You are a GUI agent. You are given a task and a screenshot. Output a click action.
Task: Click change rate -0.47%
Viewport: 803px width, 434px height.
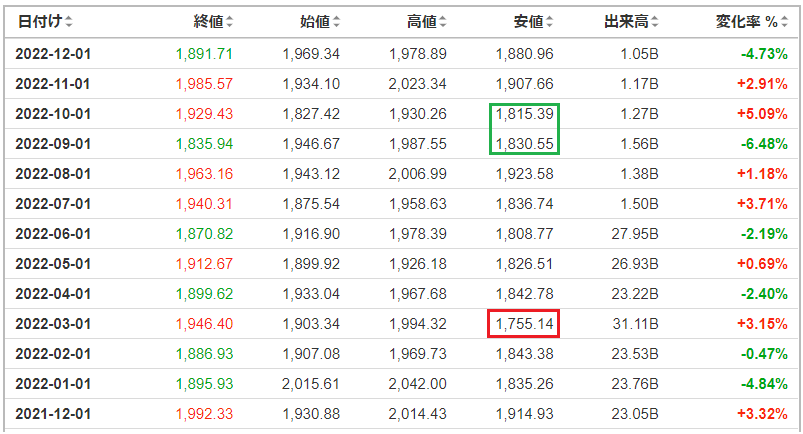click(x=764, y=354)
